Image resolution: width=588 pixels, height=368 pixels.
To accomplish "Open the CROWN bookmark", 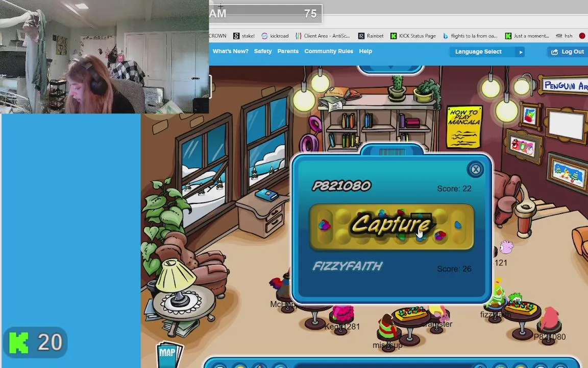I will tap(217, 36).
